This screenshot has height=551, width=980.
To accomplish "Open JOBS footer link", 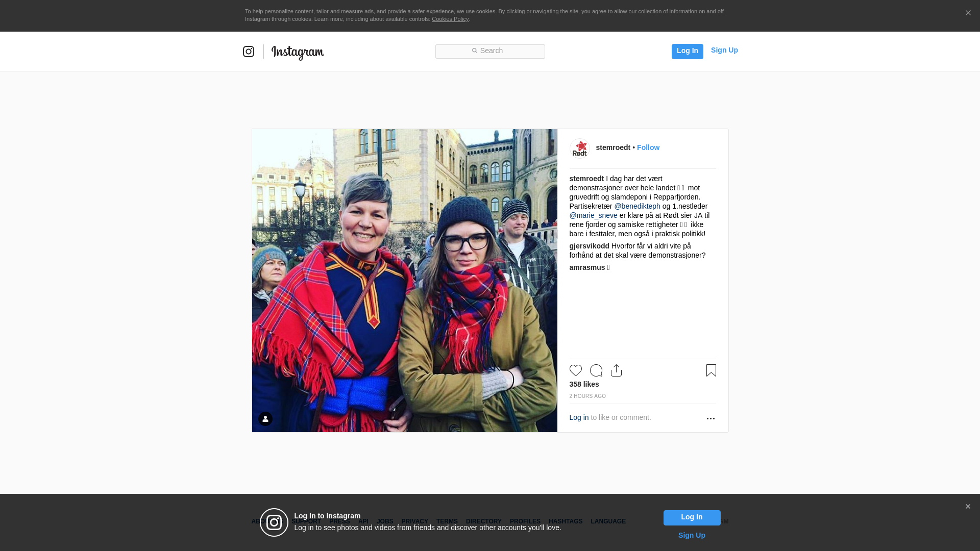I will (x=385, y=521).
